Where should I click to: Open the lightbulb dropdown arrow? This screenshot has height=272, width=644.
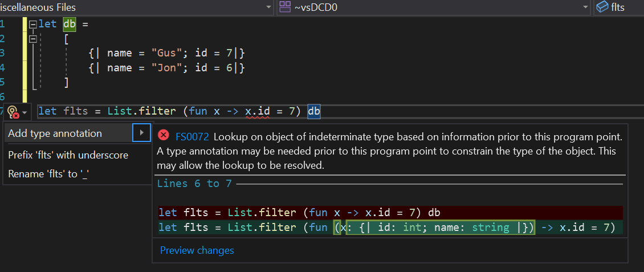tap(25, 112)
